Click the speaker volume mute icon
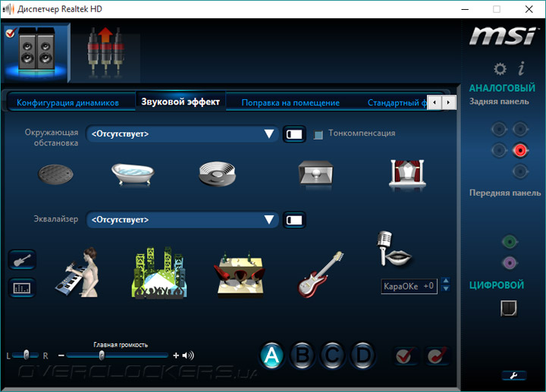The height and width of the screenshot is (392, 546). [188, 356]
